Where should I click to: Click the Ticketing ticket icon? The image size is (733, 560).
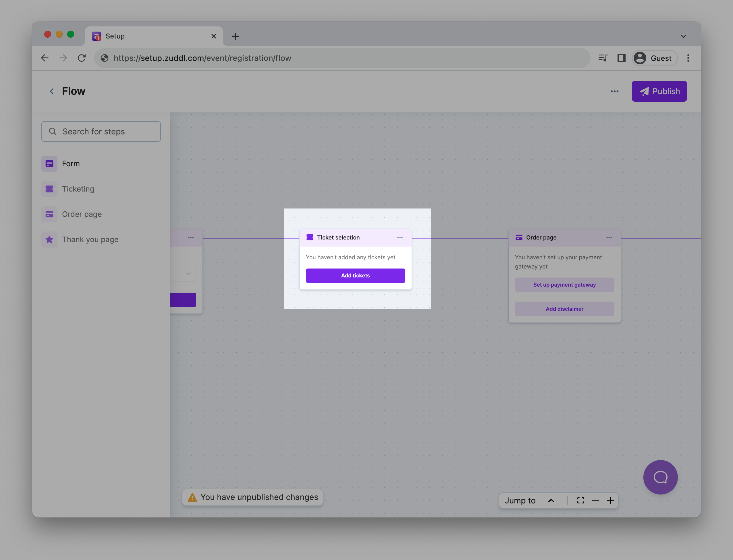point(49,189)
